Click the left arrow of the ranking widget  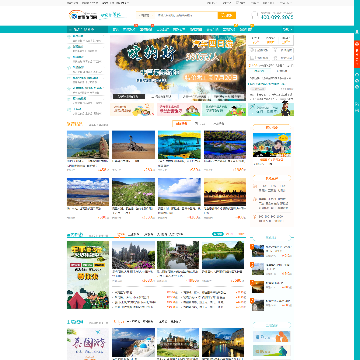pyautogui.click(x=252, y=238)
